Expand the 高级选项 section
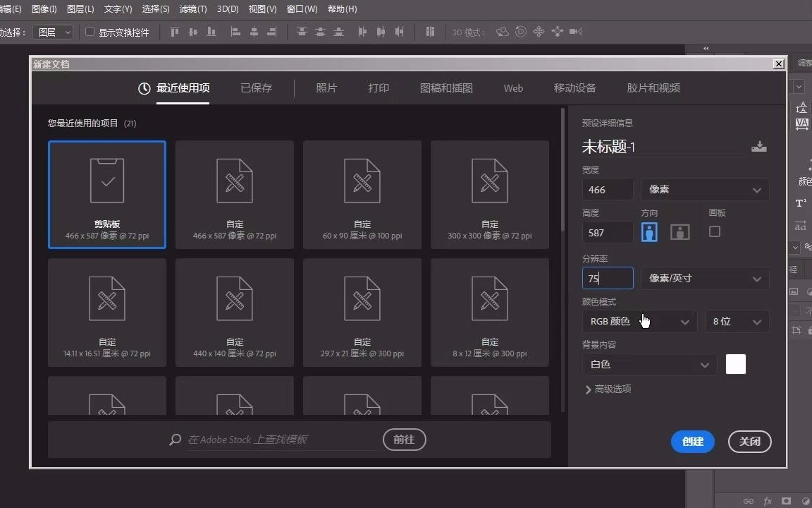The width and height of the screenshot is (812, 508). 608,388
